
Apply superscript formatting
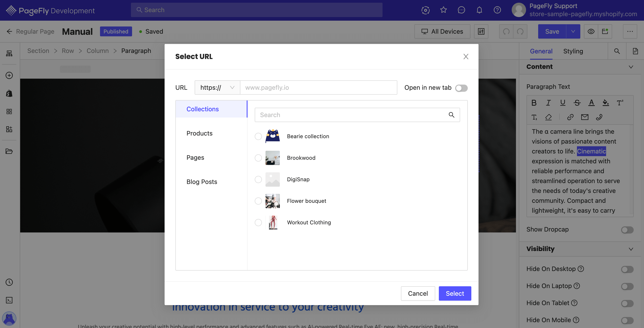(620, 103)
